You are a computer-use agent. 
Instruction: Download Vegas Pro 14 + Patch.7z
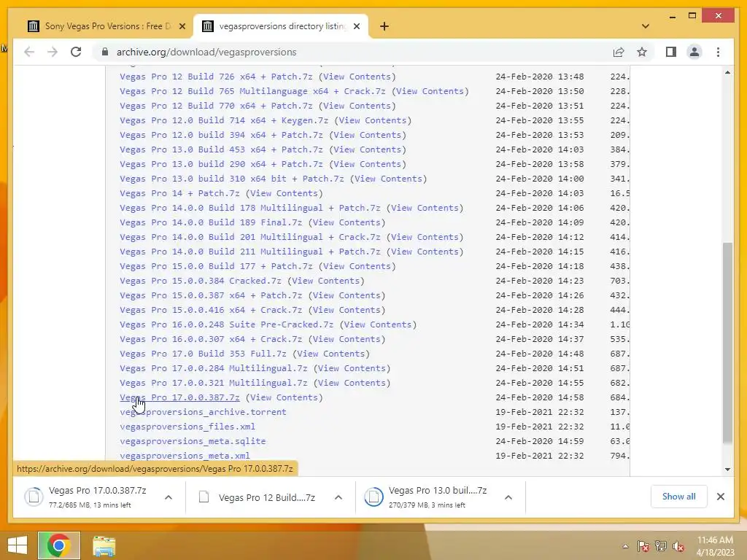pos(179,193)
